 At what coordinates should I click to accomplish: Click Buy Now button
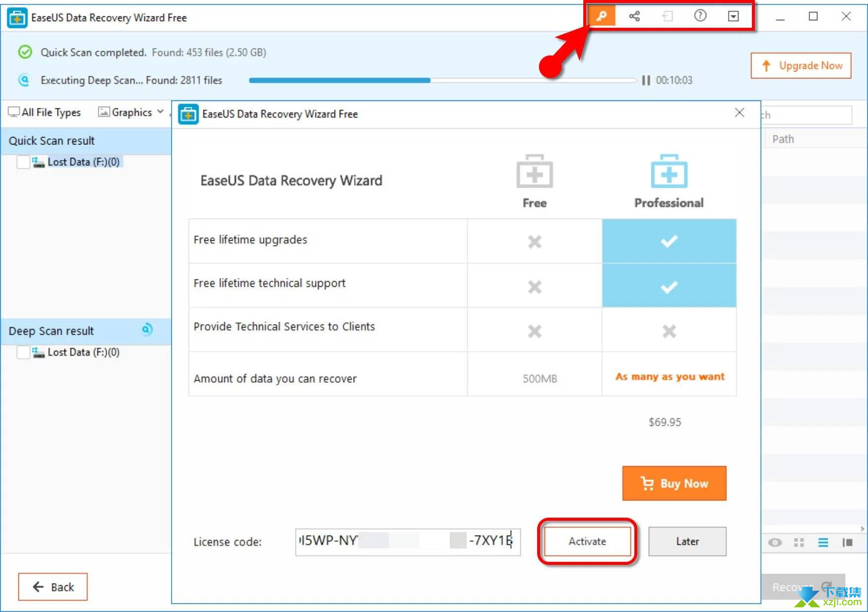pos(675,483)
